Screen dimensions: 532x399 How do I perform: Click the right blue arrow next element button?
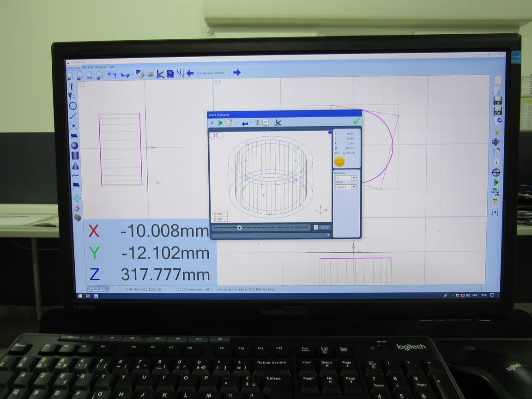(x=237, y=73)
